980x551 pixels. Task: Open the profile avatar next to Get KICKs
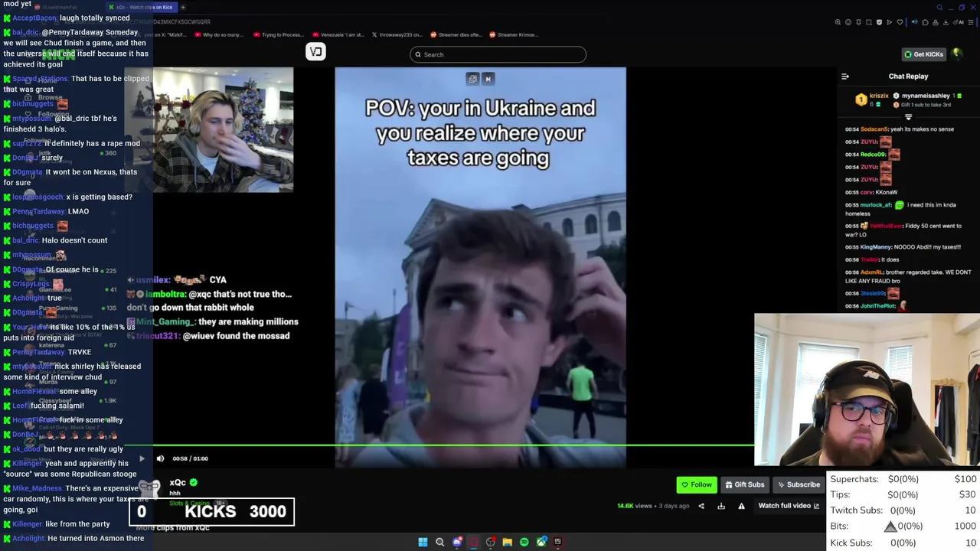coord(957,54)
